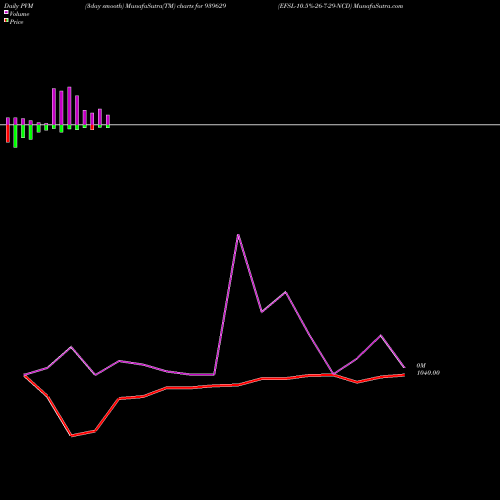Click the lowest dip of the red price line

[71, 435]
